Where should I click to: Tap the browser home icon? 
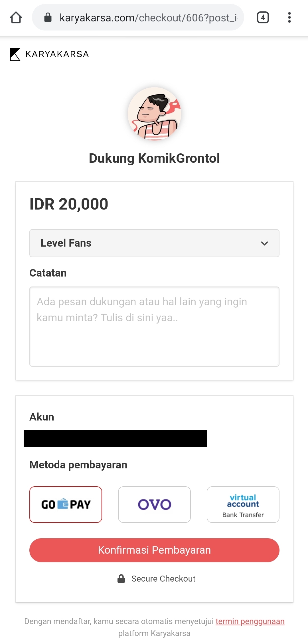tap(16, 17)
